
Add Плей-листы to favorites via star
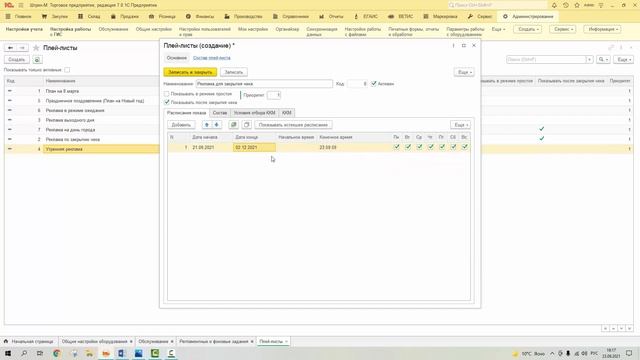(x=36, y=48)
